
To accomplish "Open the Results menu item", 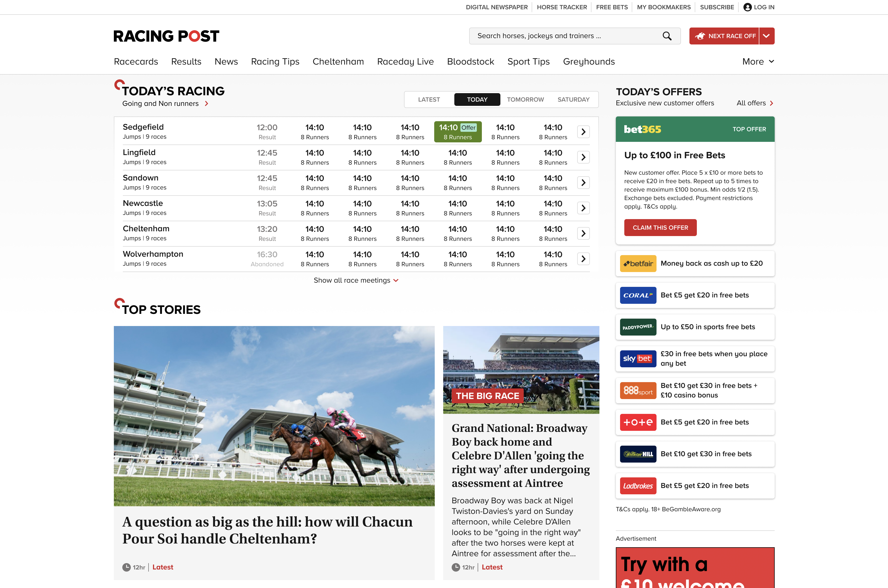I will pyautogui.click(x=186, y=61).
